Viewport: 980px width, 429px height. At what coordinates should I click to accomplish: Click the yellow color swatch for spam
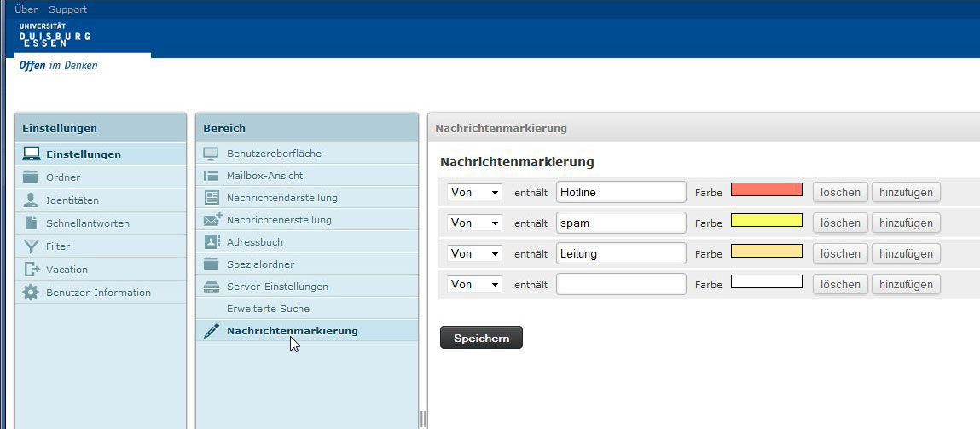(766, 220)
